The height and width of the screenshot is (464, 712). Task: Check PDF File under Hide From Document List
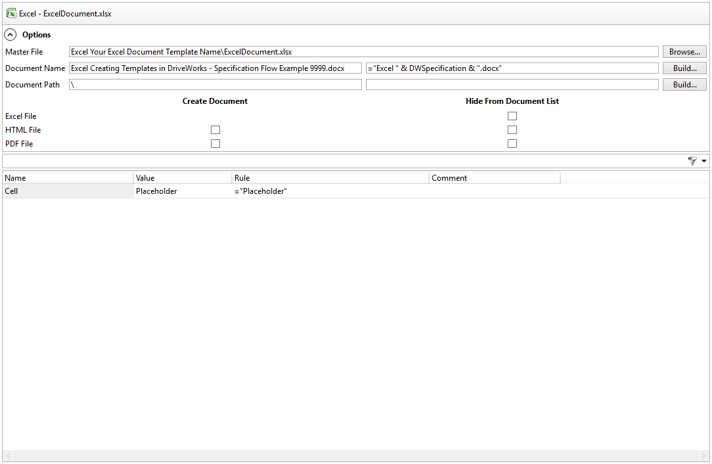(512, 144)
